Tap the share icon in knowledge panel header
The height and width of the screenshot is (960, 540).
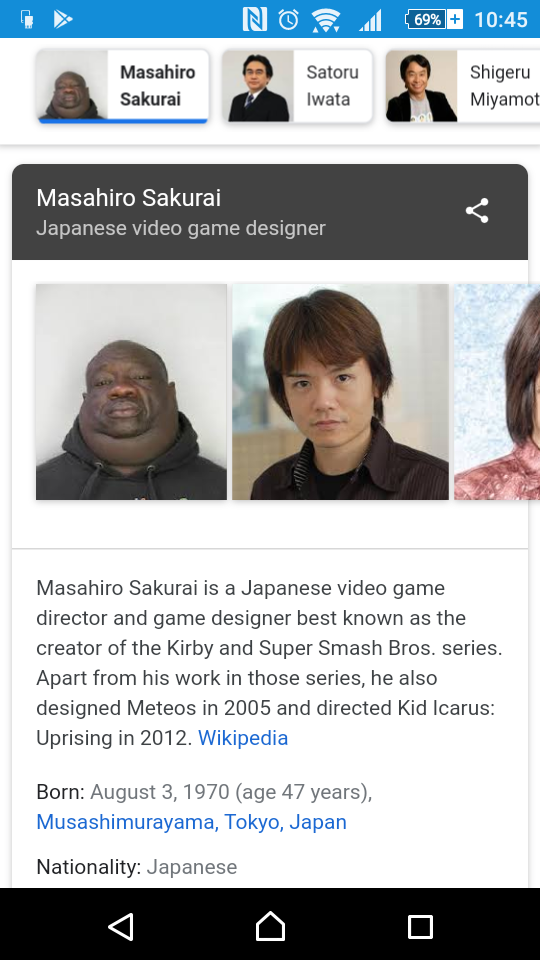coord(477,211)
